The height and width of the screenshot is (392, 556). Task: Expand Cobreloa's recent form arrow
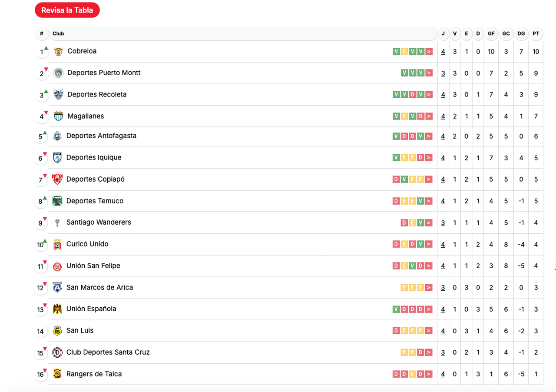tap(429, 52)
